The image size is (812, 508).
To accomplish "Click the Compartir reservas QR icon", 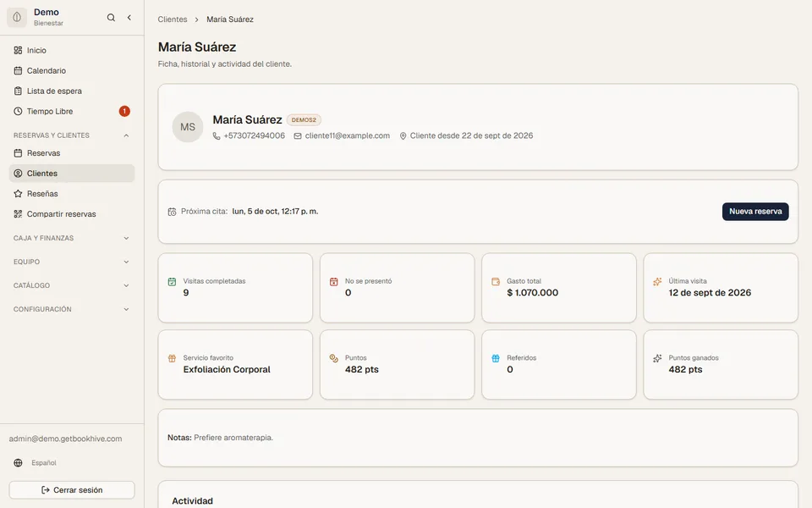I will 18,213.
